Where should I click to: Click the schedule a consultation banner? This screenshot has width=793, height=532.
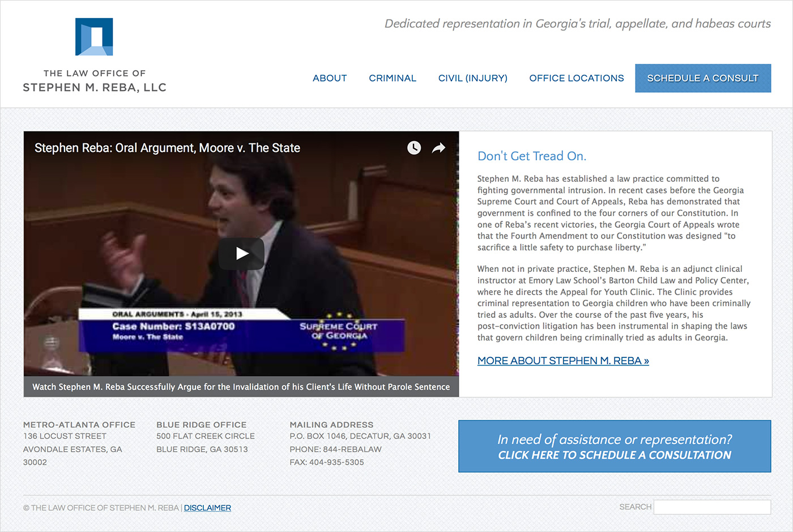615,446
